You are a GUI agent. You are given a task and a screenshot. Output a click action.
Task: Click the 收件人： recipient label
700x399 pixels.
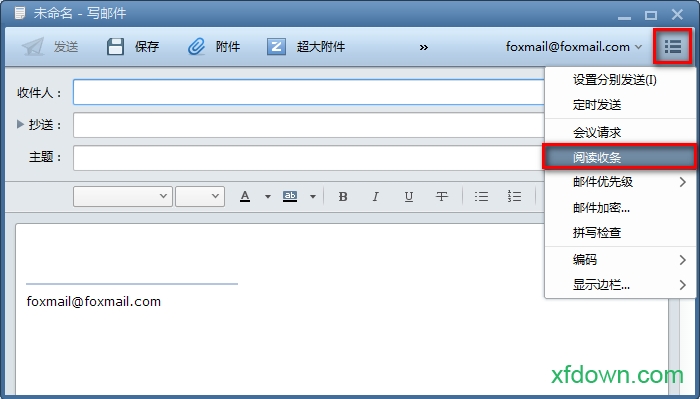(x=39, y=93)
